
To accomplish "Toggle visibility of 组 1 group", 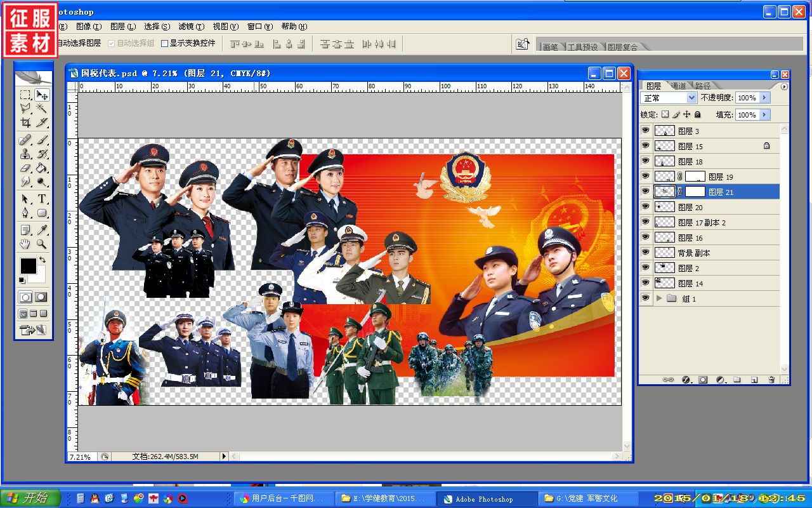I will click(x=646, y=298).
